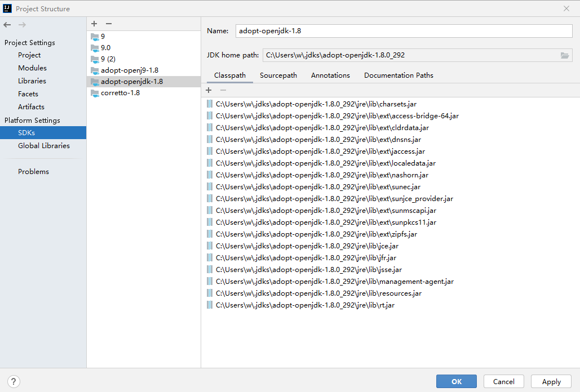Screen dimensions: 580x392
Task: Open the Documentation Paths tab
Action: click(x=399, y=75)
